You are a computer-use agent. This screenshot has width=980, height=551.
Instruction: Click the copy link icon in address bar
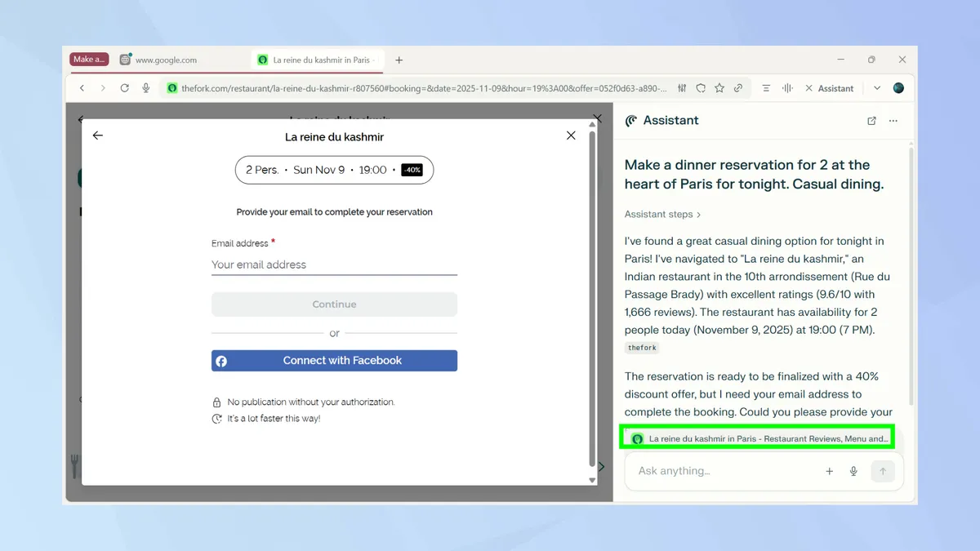point(738,88)
